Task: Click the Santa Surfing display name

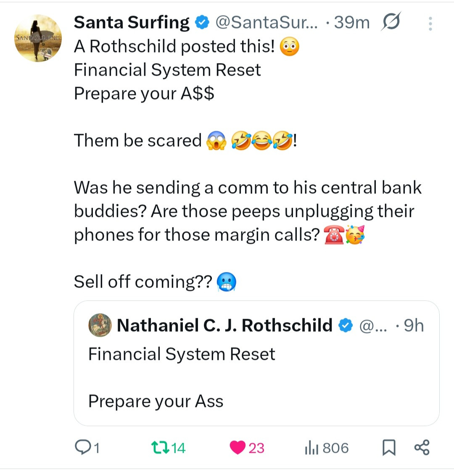Action: click(x=132, y=23)
